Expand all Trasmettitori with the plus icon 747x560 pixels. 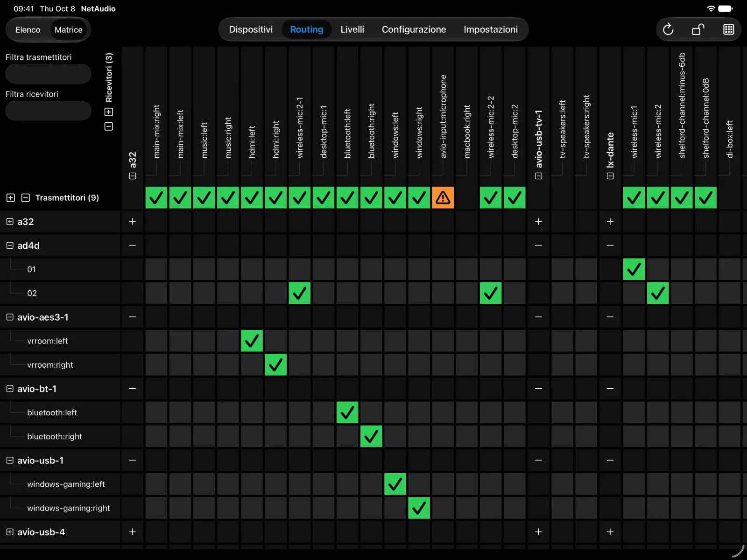click(11, 198)
